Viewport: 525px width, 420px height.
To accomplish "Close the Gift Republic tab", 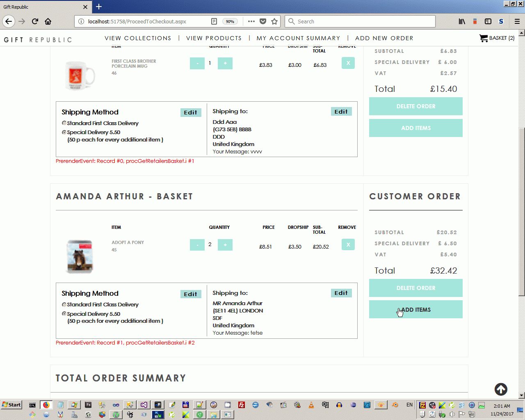I will point(85,7).
